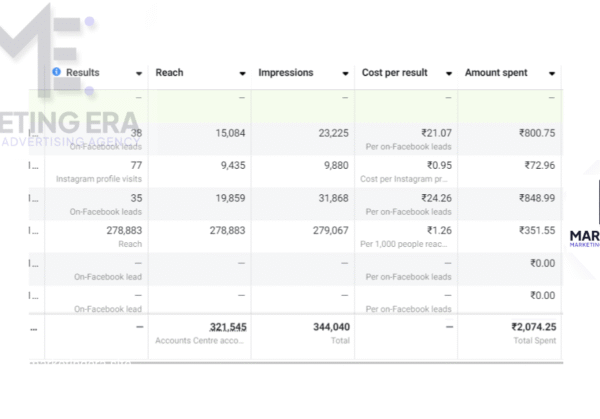Image resolution: width=600 pixels, height=419 pixels.
Task: Sort by the Reach column header
Action: tap(170, 73)
